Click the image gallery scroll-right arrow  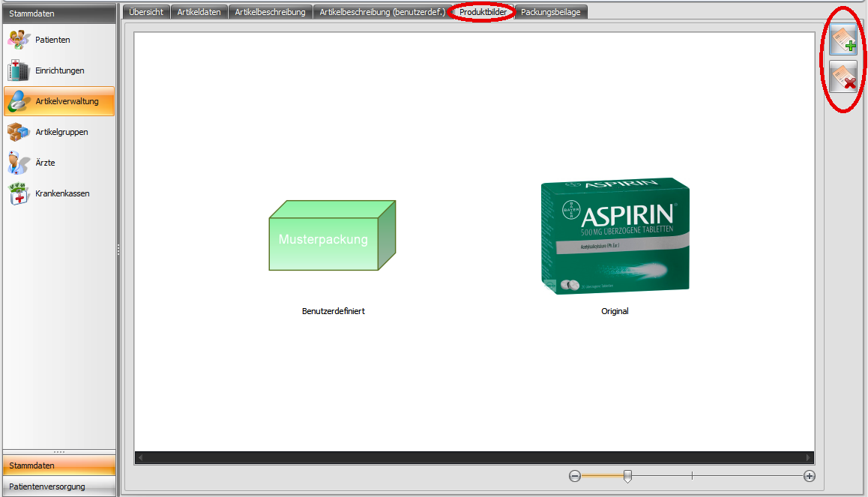(x=808, y=458)
